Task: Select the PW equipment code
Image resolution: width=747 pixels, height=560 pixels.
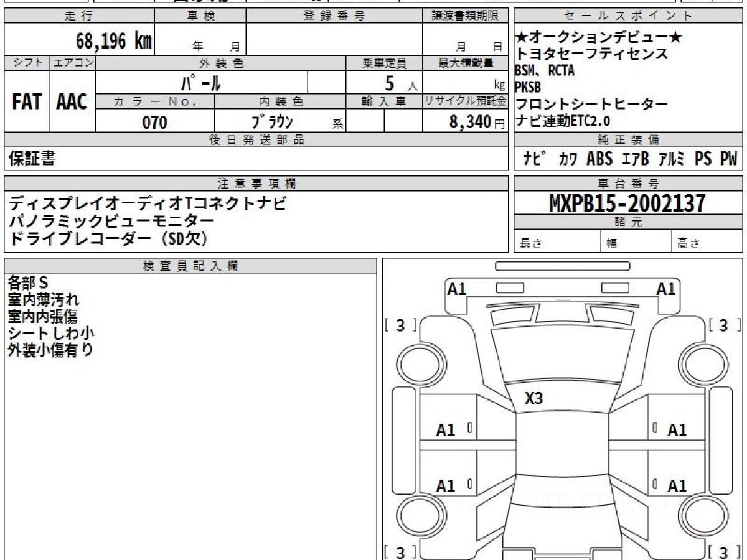Action: click(x=729, y=159)
